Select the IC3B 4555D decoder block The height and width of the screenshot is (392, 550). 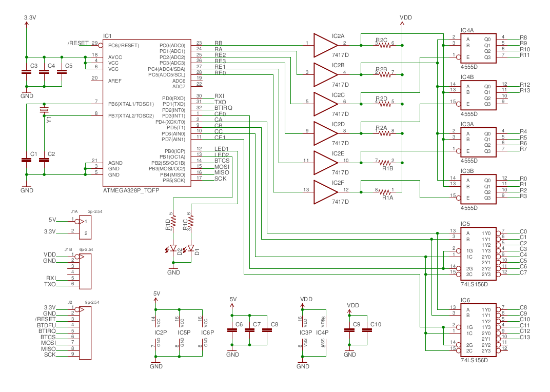point(478,189)
